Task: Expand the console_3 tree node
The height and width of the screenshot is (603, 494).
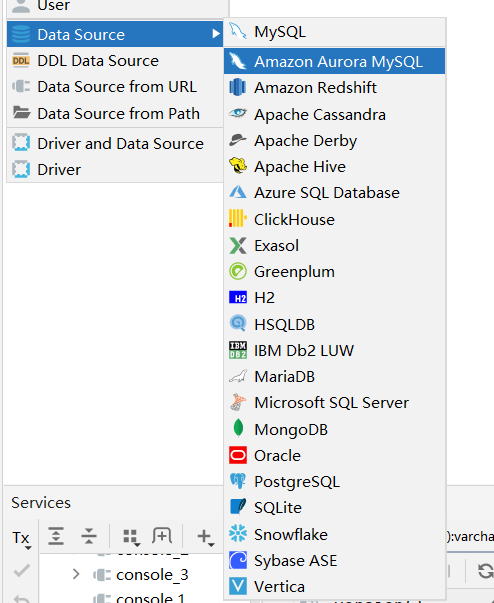Action: click(76, 574)
